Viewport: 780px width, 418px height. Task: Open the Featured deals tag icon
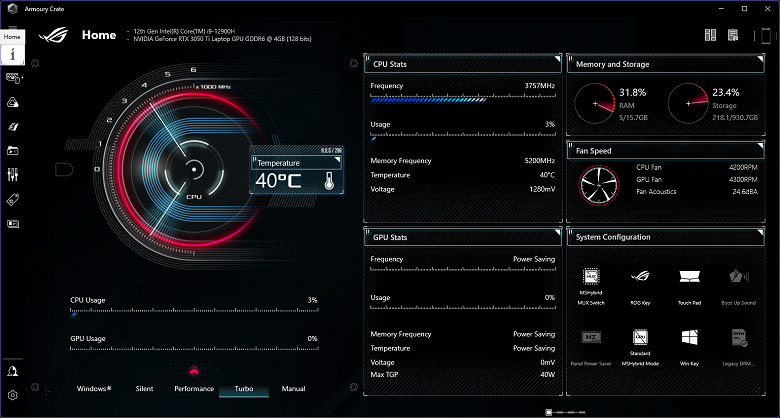13,200
